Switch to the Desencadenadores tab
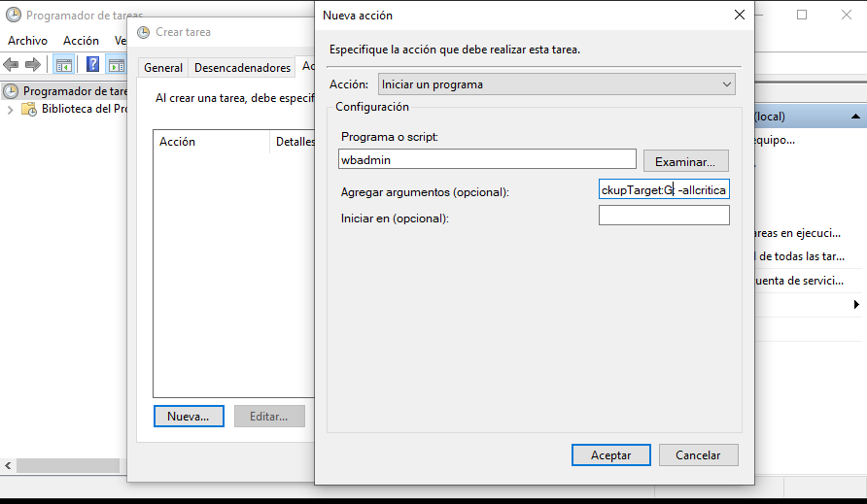Image resolution: width=867 pixels, height=504 pixels. click(x=242, y=68)
